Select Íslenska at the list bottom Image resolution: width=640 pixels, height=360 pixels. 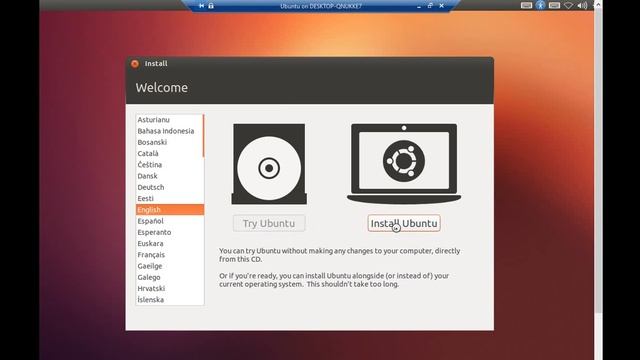pos(169,300)
